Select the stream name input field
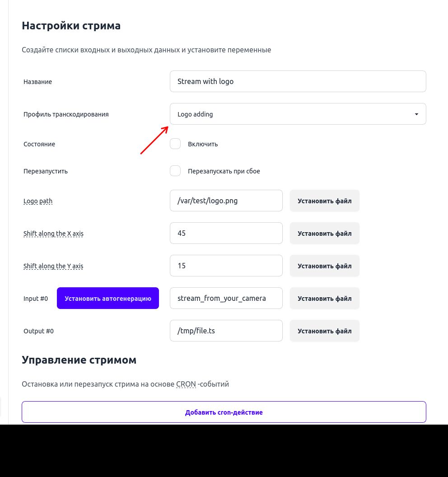 (x=298, y=81)
